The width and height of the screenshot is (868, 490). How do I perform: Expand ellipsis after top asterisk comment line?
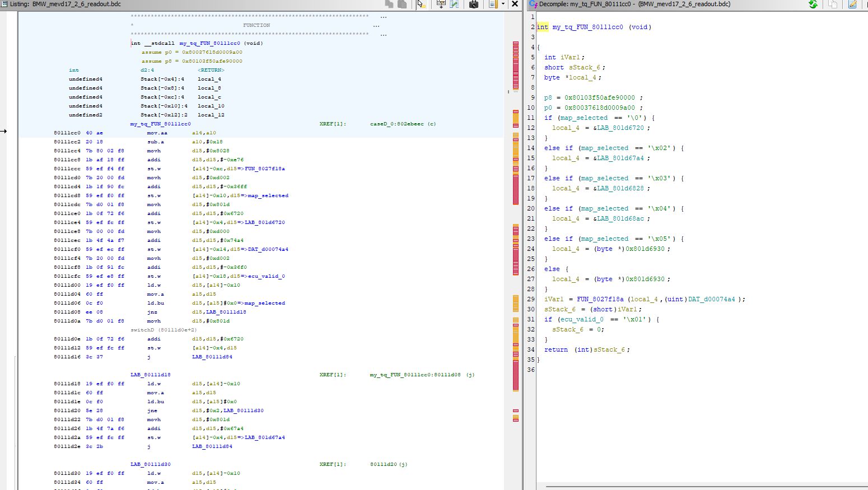(383, 17)
